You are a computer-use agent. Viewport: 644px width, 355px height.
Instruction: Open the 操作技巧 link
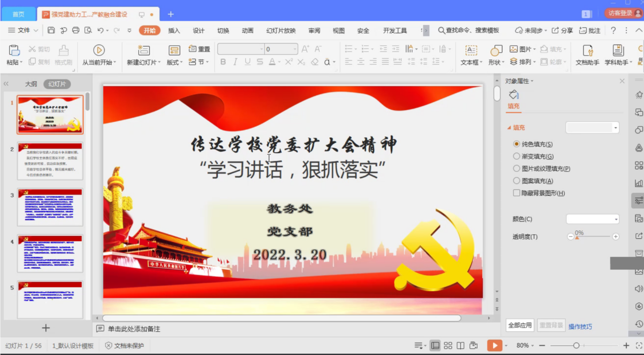coord(580,327)
